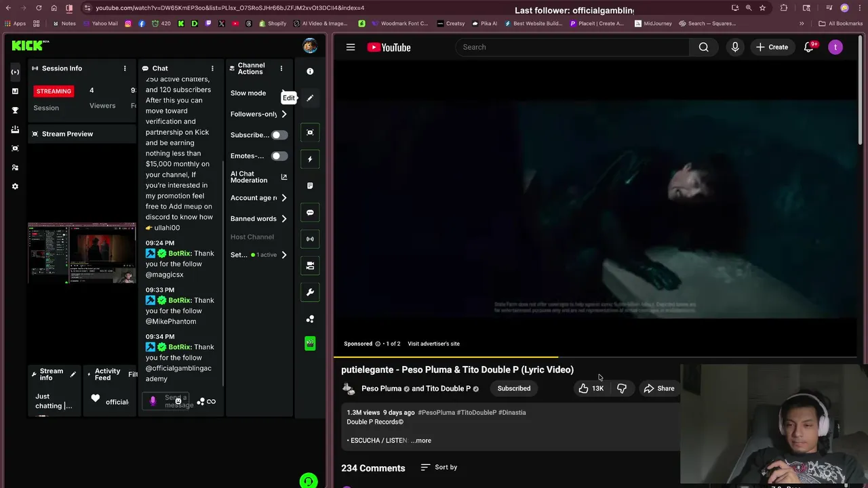
Task: Click the #Dinastia hashtag
Action: (x=512, y=412)
